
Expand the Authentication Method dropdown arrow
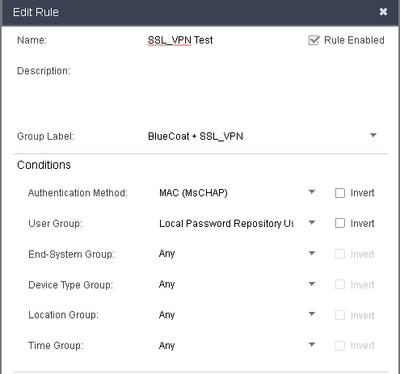point(312,192)
